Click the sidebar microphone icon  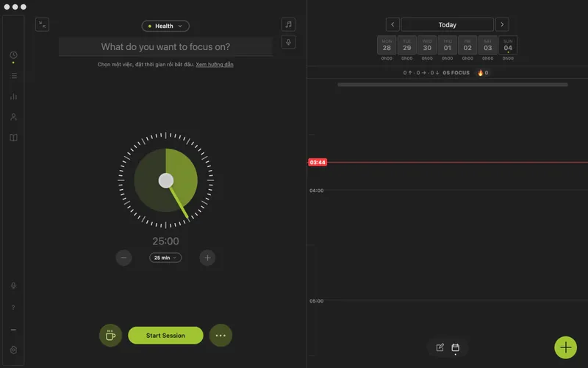point(13,286)
